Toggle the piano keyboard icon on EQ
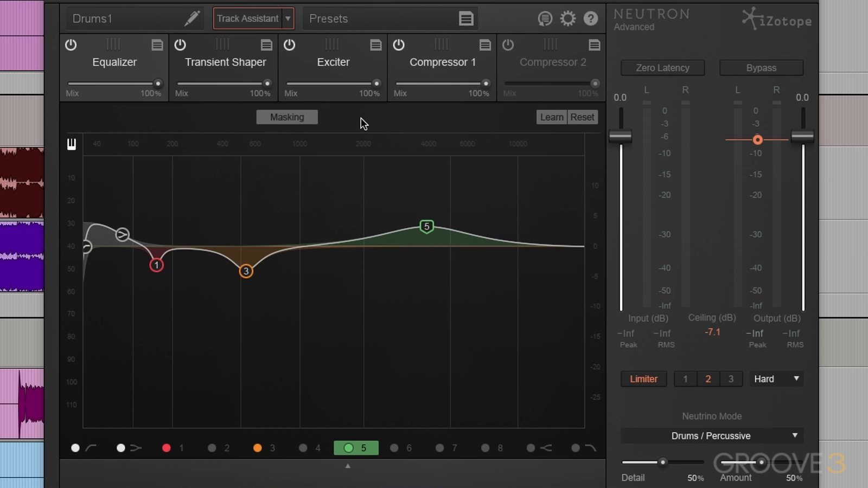This screenshot has height=488, width=868. (x=72, y=144)
